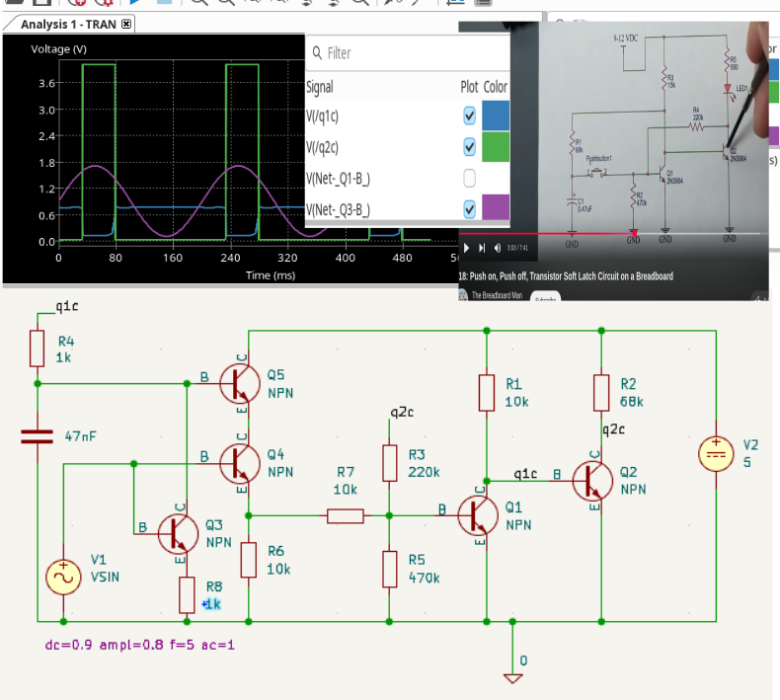Play the Breadboard video
Screen dimensions: 780x700
(466, 248)
